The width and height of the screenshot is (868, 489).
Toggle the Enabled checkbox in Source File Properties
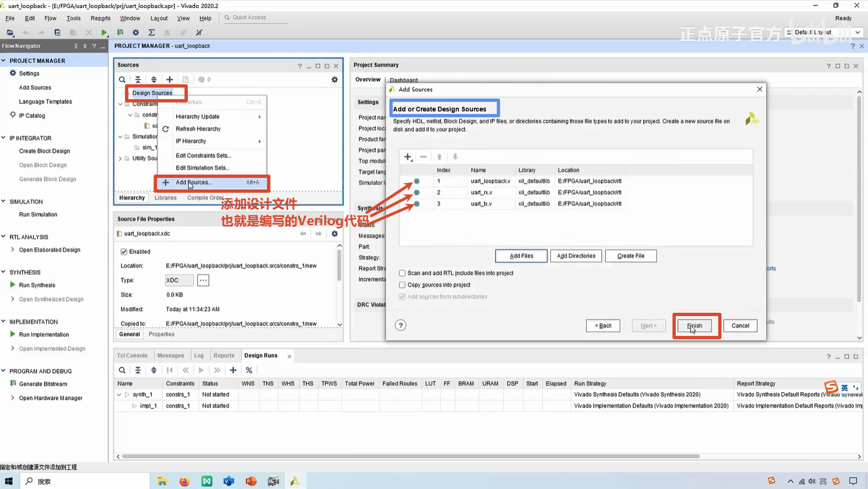coord(124,252)
